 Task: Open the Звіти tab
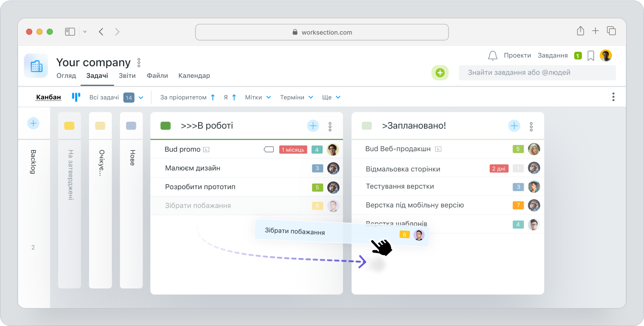coord(127,76)
